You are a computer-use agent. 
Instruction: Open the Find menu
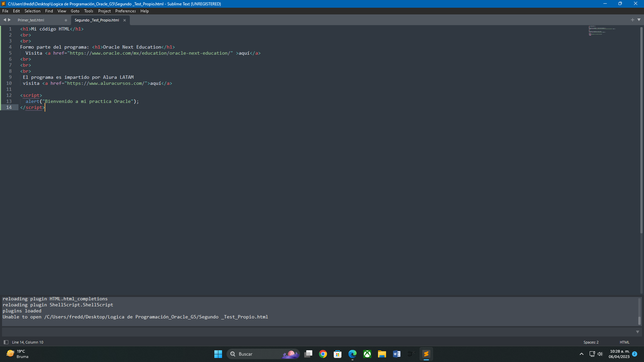coord(49,11)
